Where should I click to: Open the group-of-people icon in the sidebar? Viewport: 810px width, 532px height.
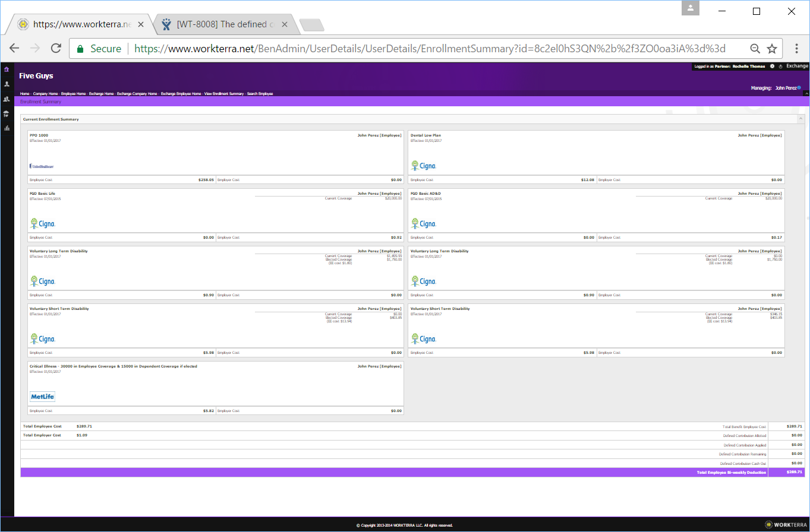click(x=7, y=99)
